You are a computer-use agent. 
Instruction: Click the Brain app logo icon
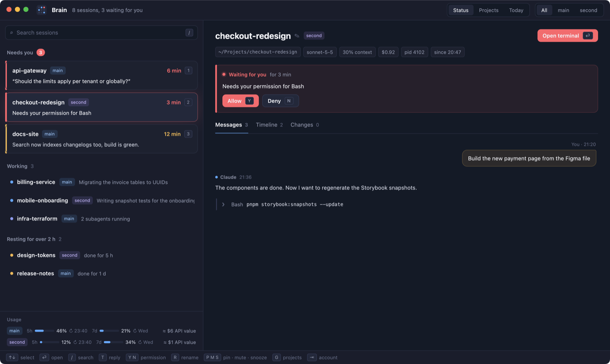pyautogui.click(x=42, y=10)
